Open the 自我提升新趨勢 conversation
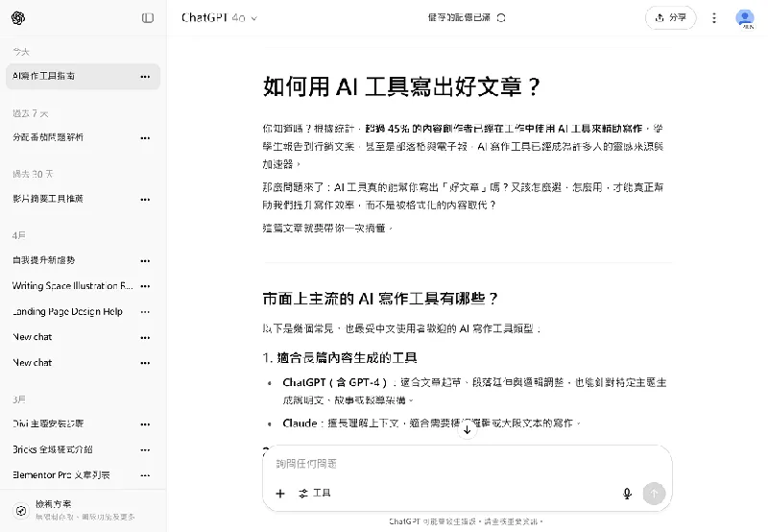This screenshot has height=532, width=768. pos(84,260)
